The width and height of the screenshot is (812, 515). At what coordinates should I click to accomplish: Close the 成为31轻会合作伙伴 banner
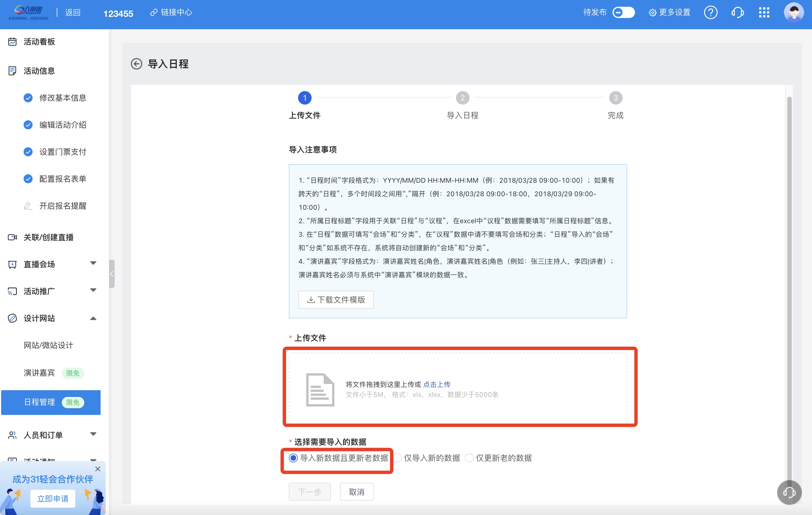(98, 469)
